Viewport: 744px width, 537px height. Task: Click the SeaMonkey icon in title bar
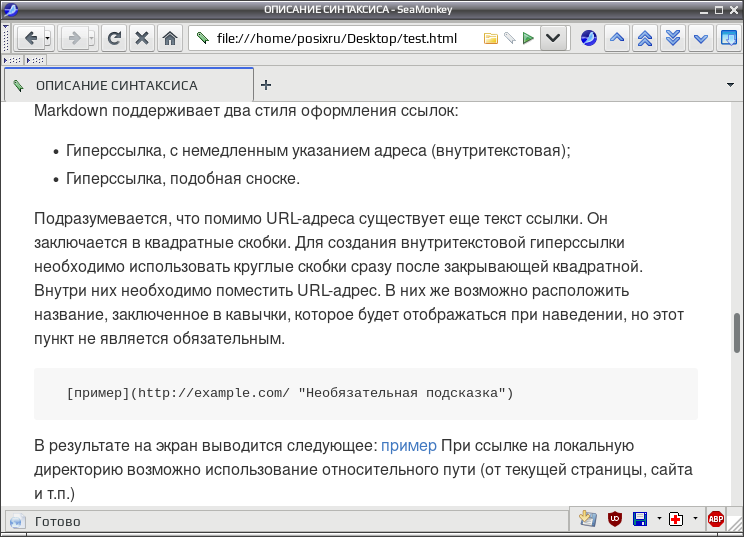(10, 9)
